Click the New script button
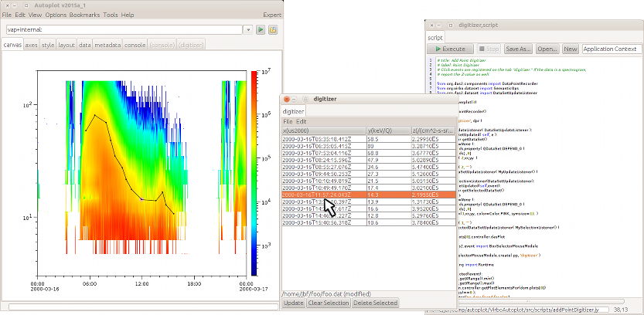The height and width of the screenshot is (315, 644). coord(571,49)
